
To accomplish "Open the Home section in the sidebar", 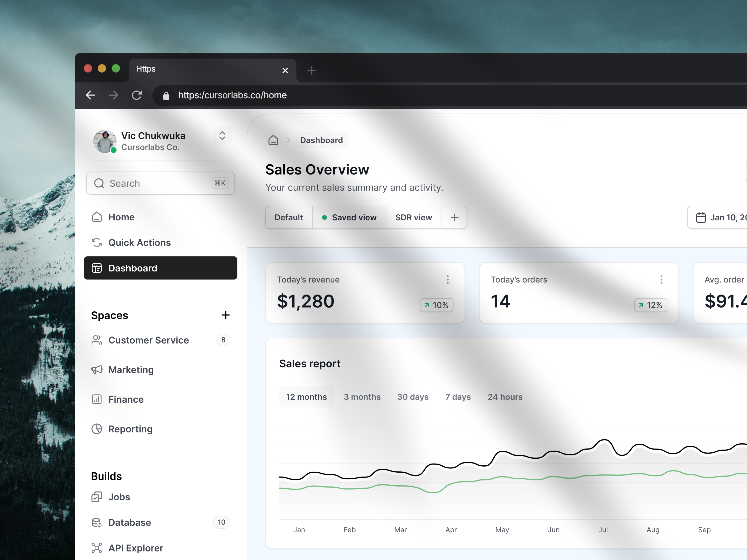I will point(121,217).
